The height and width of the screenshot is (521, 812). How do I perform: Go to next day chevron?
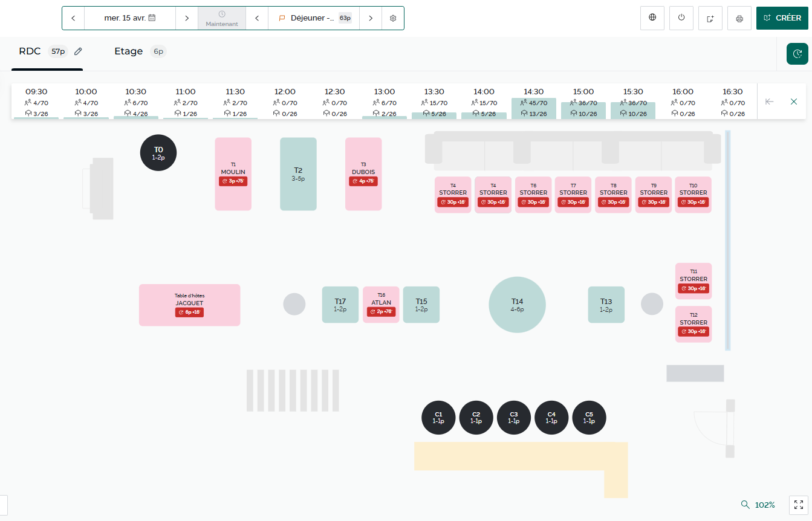(x=187, y=18)
